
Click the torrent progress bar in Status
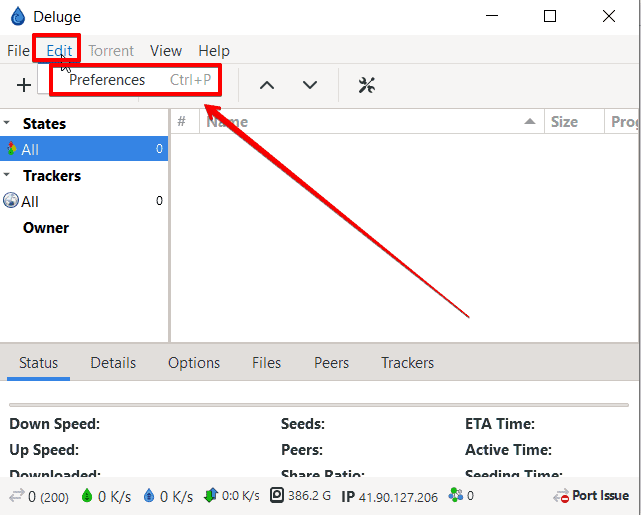(x=319, y=405)
